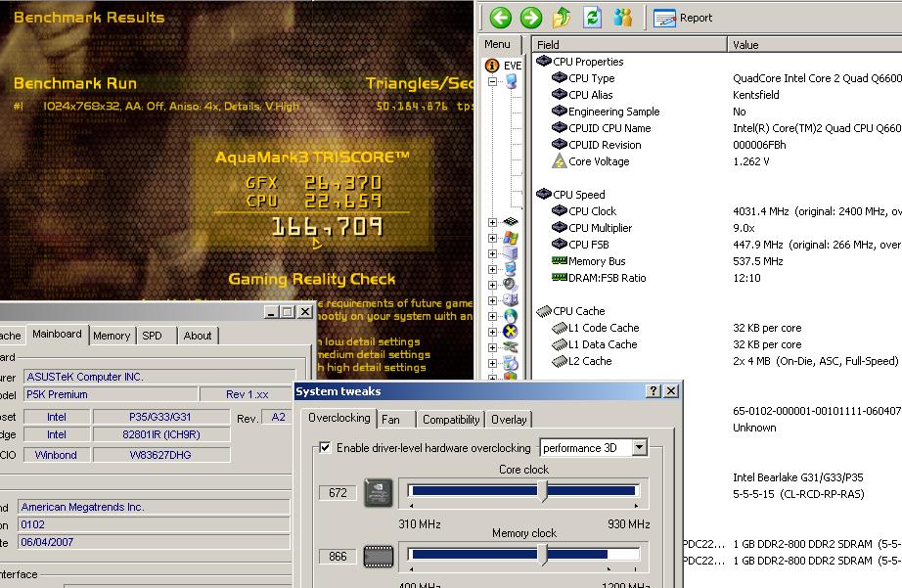Expand the Devices tree node
The width and height of the screenshot is (902, 588).
click(492, 347)
